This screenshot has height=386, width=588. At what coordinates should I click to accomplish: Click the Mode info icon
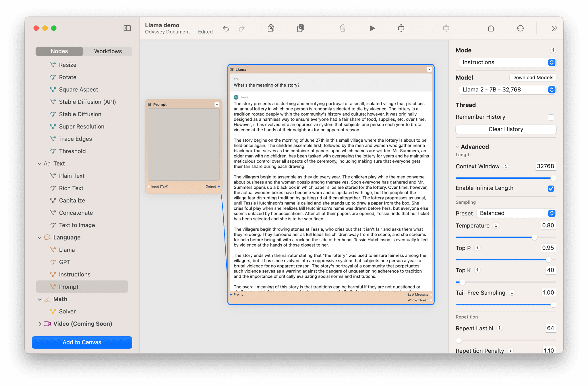pos(553,50)
